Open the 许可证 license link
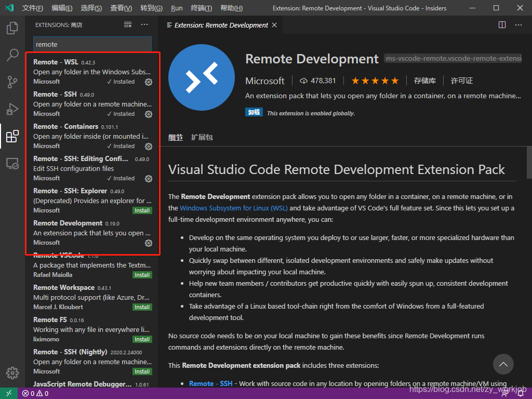 click(x=461, y=81)
